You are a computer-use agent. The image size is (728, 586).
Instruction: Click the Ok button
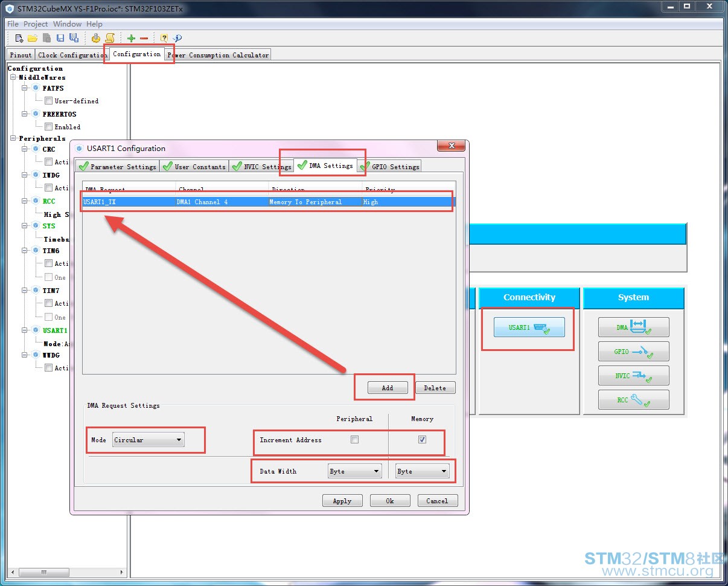[390, 501]
